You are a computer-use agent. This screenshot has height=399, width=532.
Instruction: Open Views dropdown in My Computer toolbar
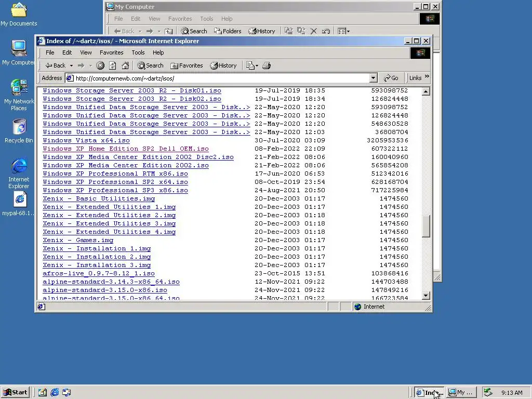click(x=343, y=31)
